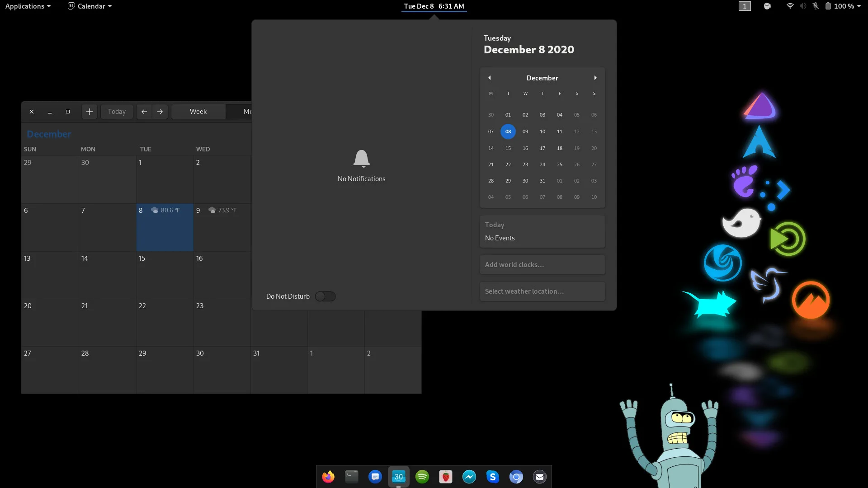
Task: Click the mail icon in dock
Action: pos(540,477)
